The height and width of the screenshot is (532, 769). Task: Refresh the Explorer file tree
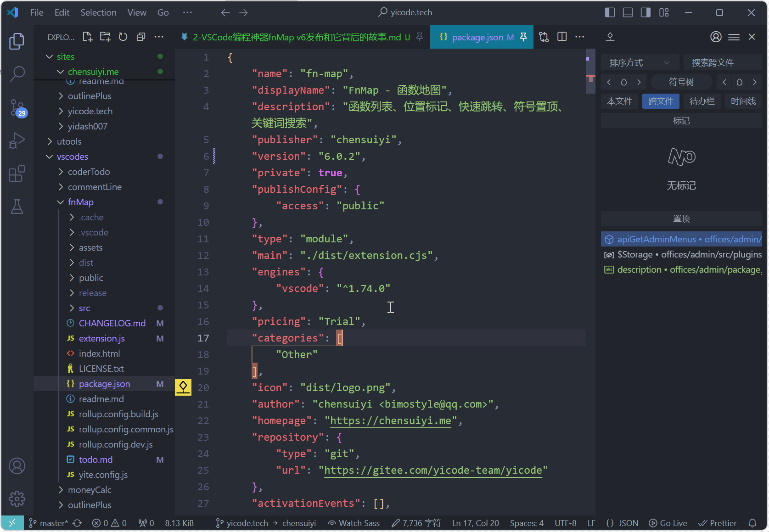click(x=123, y=37)
